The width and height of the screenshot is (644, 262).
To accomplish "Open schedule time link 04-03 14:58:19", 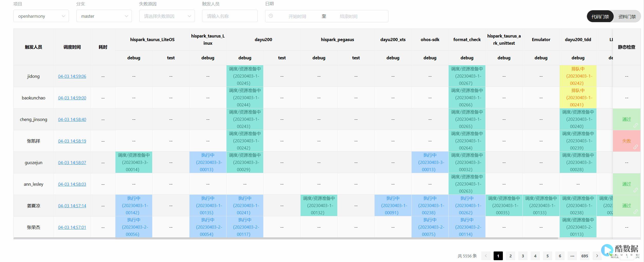I will [x=72, y=141].
